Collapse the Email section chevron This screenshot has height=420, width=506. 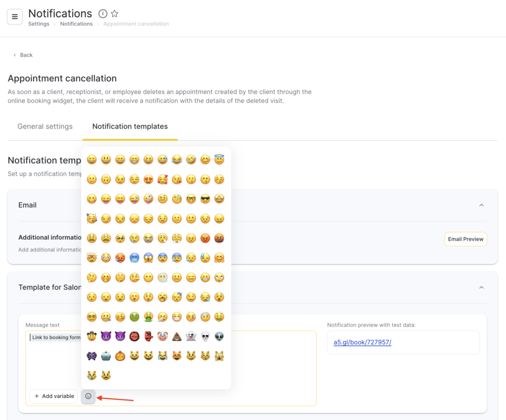coord(481,205)
